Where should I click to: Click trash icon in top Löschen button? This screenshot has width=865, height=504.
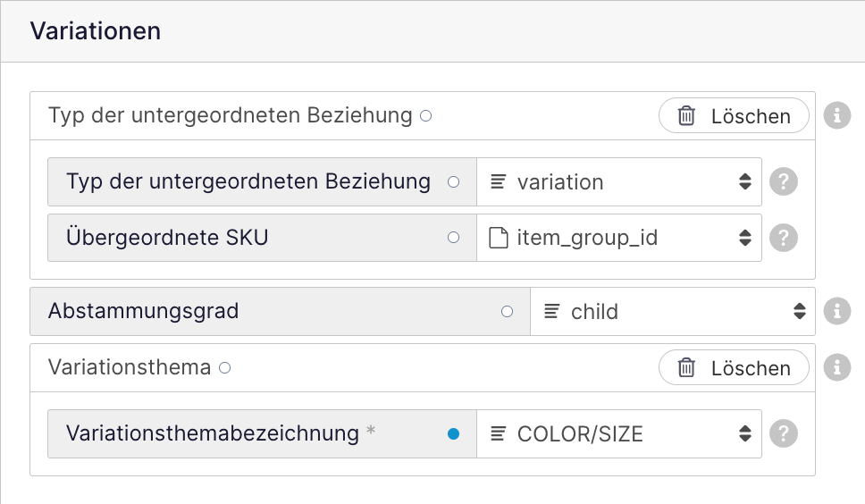[686, 116]
